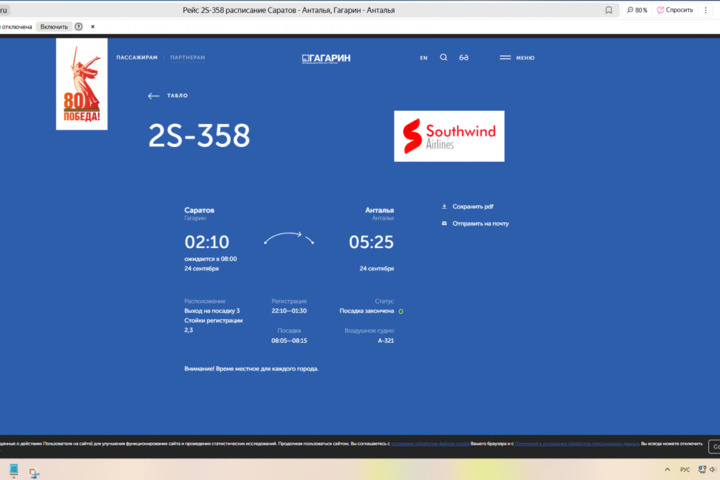
Task: Click the search magnifier icon in header
Action: pos(444,58)
